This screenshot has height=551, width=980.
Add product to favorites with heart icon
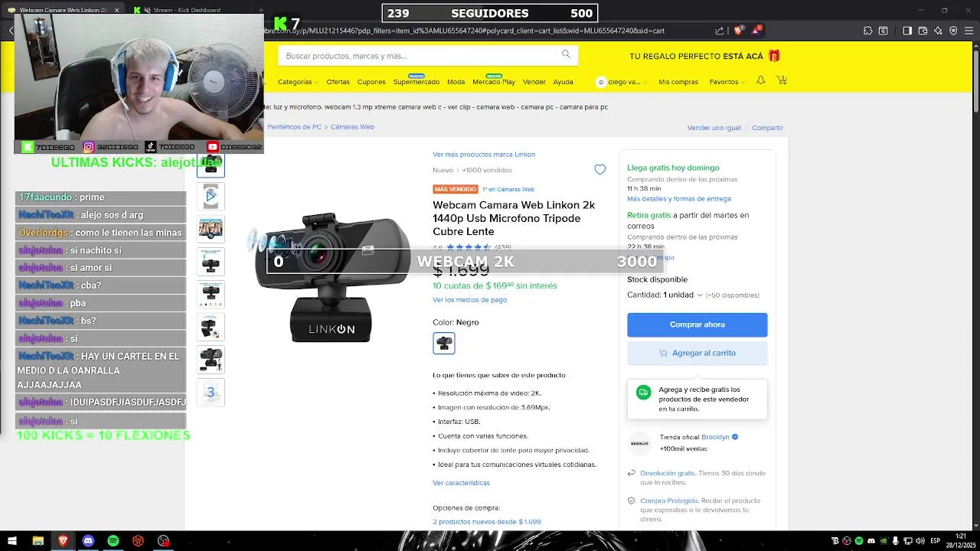pos(599,170)
